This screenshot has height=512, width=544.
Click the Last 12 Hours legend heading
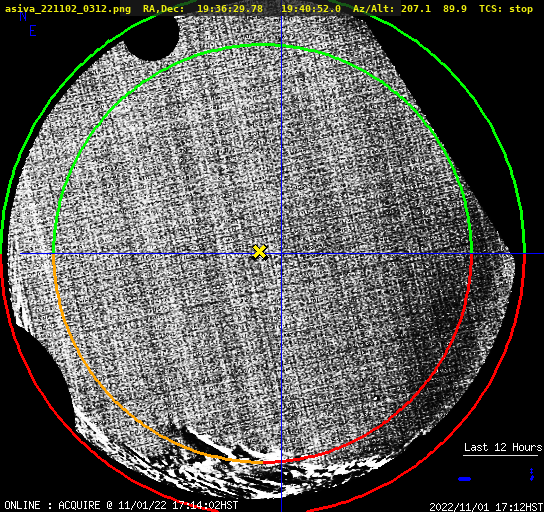(503, 447)
